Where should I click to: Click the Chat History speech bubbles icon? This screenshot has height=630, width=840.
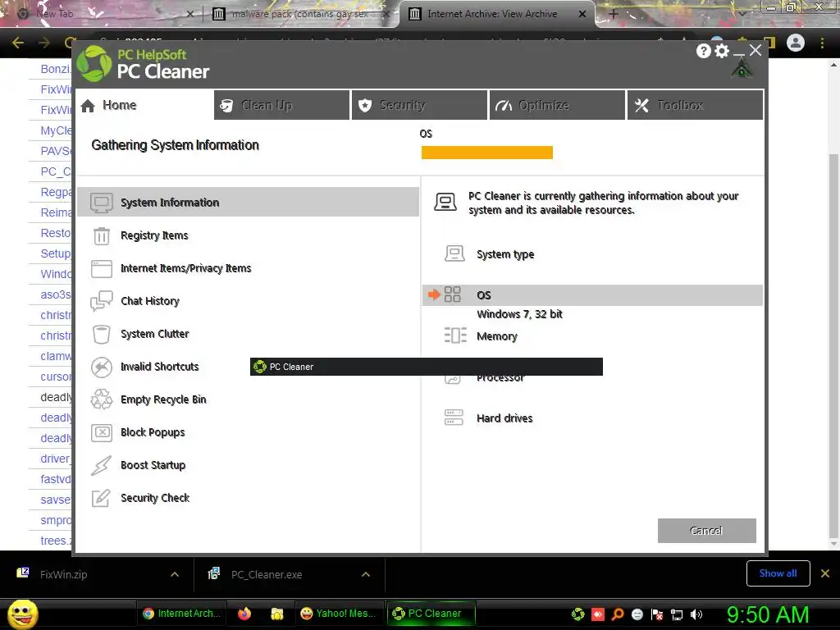(101, 301)
